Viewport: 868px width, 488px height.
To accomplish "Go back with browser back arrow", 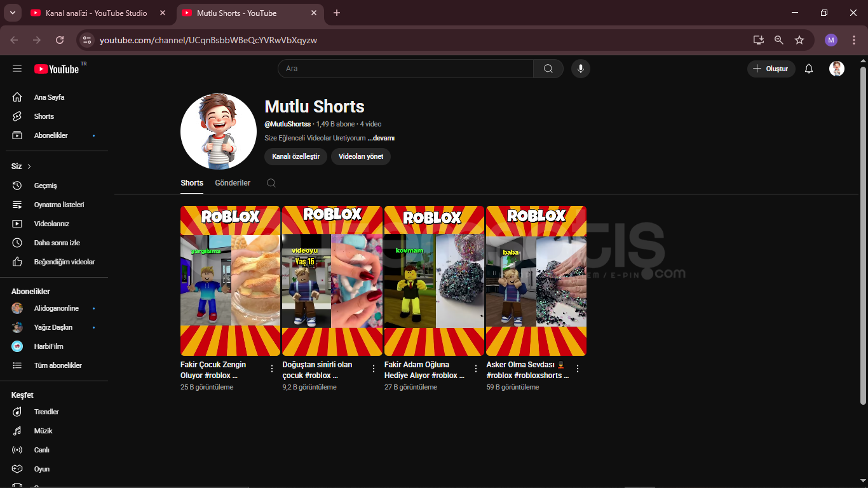I will (15, 40).
